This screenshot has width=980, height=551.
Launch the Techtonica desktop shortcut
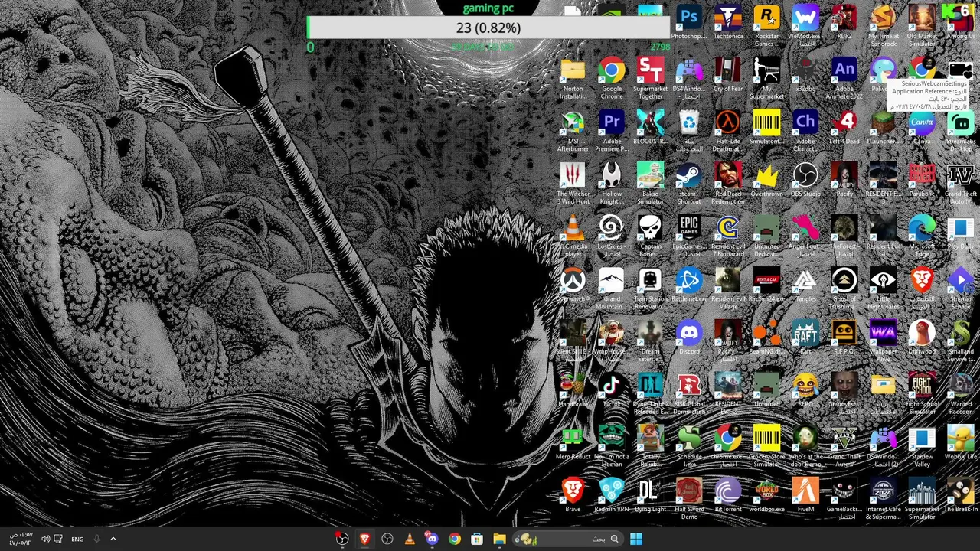click(728, 24)
